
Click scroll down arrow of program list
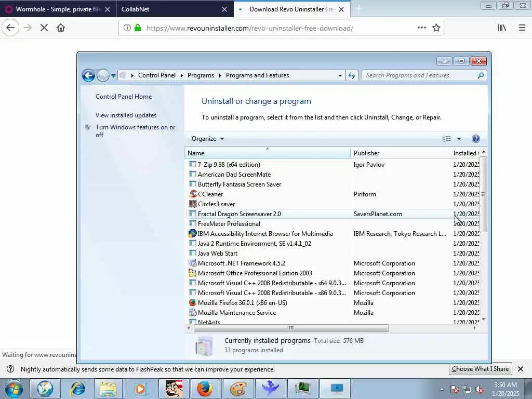tap(484, 320)
